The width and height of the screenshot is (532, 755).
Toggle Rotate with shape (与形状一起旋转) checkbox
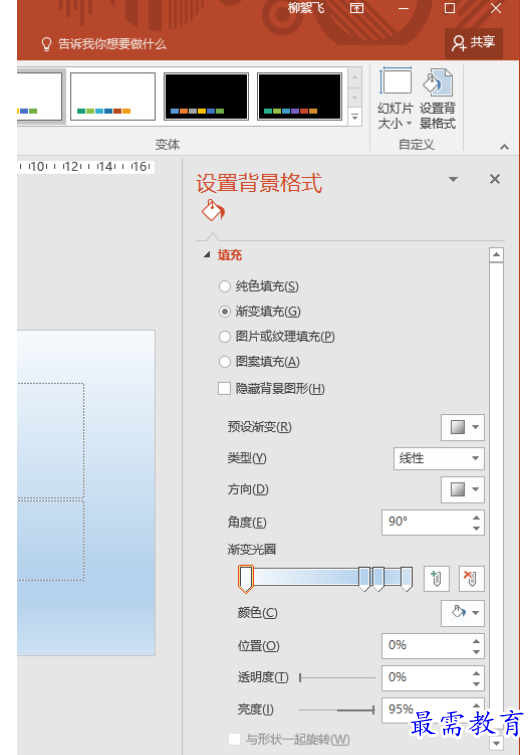(x=234, y=739)
